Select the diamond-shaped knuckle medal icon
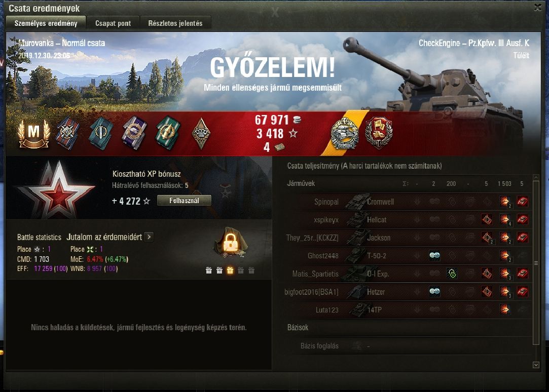 pos(201,134)
